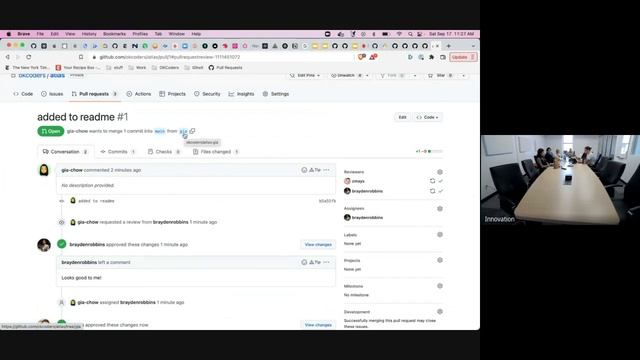Screen dimensions: 640x360
Task: Open browser extensions puzzle icon
Action: 431,57
